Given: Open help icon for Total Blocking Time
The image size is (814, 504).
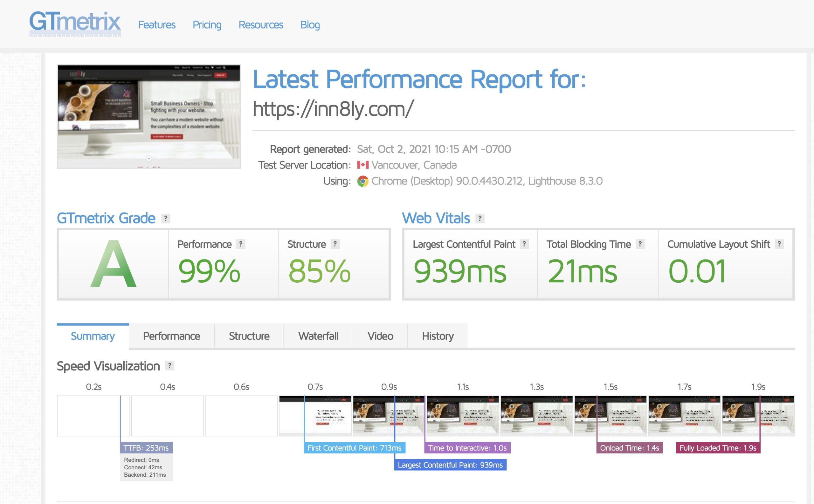Looking at the screenshot, I should tap(640, 244).
